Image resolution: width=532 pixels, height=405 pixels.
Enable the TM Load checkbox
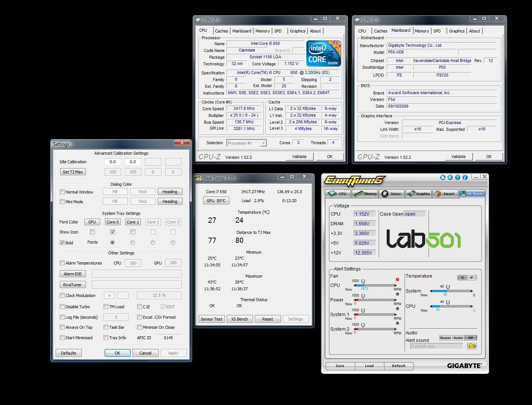click(106, 307)
